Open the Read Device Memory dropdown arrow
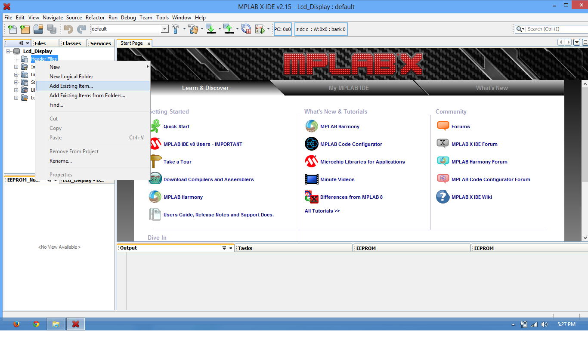 coord(237,29)
